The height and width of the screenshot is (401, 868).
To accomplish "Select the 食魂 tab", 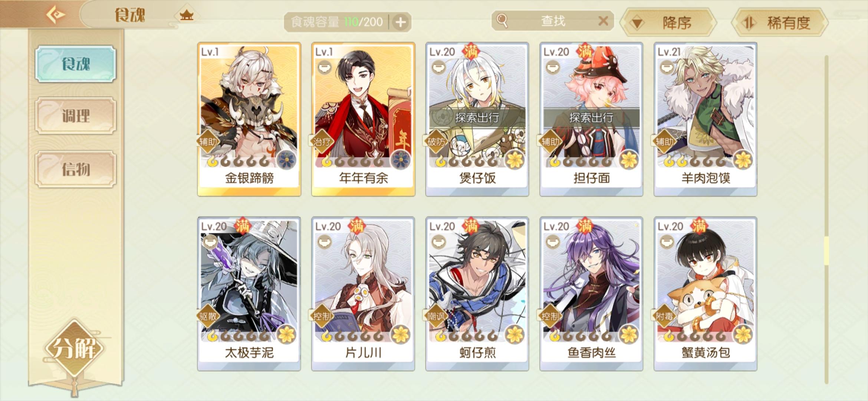I will pos(76,63).
